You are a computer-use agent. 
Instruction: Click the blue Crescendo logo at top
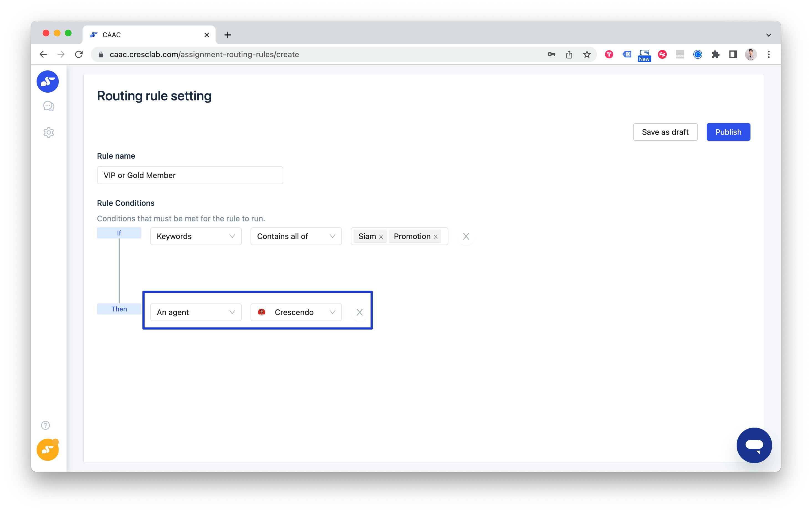click(x=48, y=81)
